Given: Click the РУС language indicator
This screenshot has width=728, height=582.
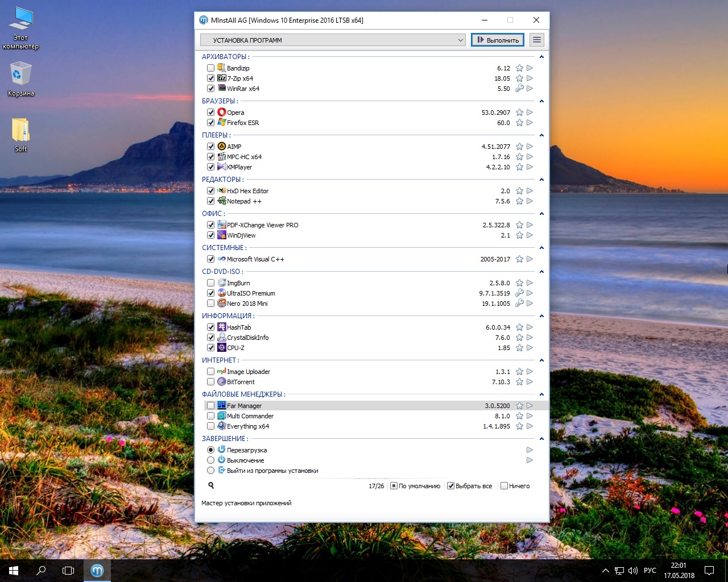Looking at the screenshot, I should click(650, 571).
